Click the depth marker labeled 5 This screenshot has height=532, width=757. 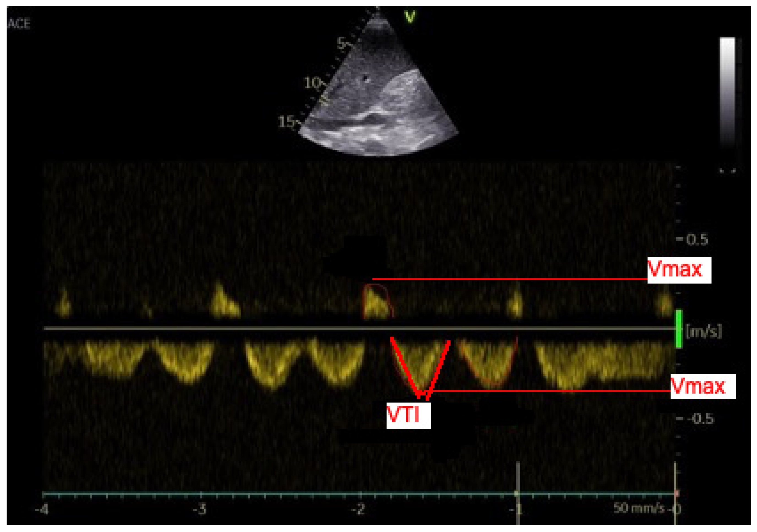point(342,43)
